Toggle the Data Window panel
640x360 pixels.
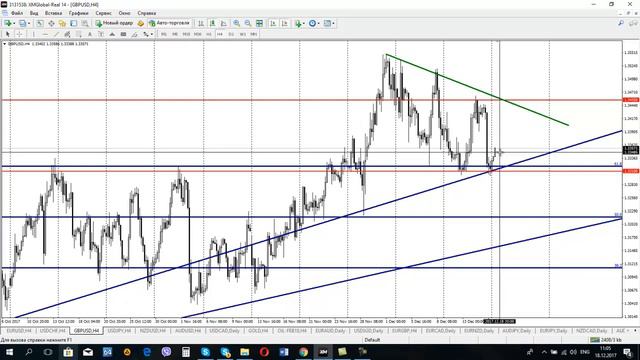[x=51, y=23]
